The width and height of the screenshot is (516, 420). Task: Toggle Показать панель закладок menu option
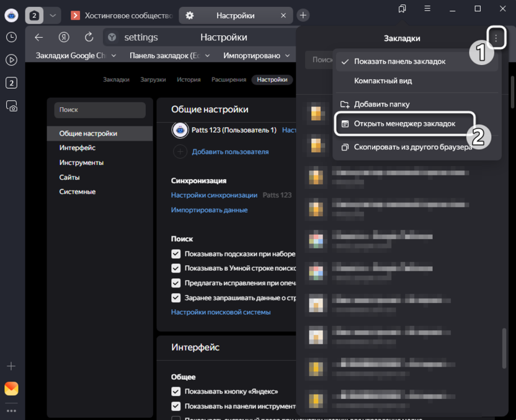pos(417,61)
